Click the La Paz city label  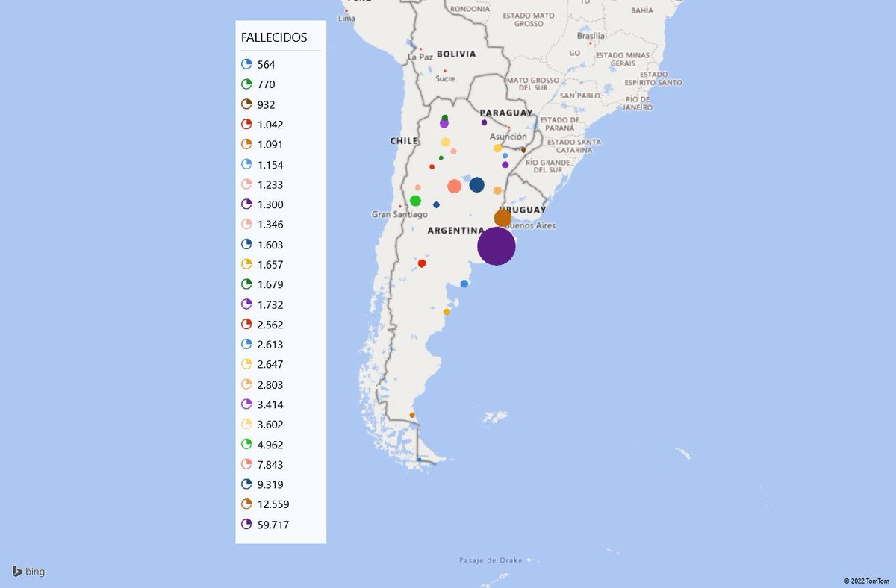pos(420,57)
